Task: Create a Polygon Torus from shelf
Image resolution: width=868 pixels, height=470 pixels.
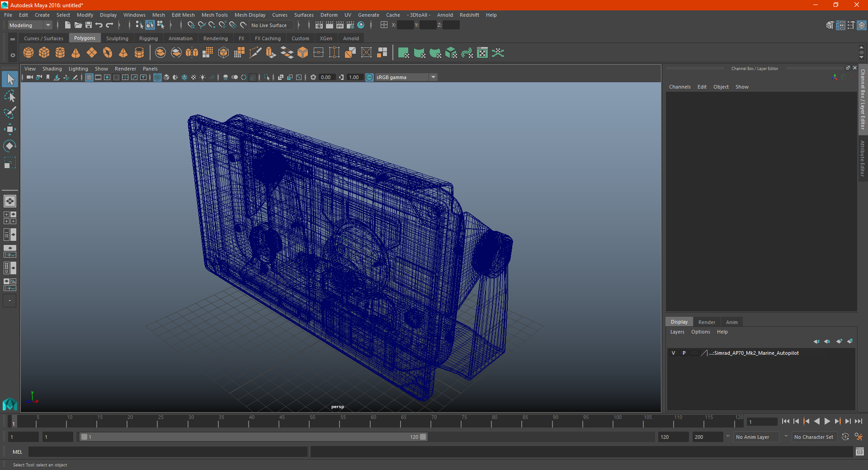Action: (108, 53)
